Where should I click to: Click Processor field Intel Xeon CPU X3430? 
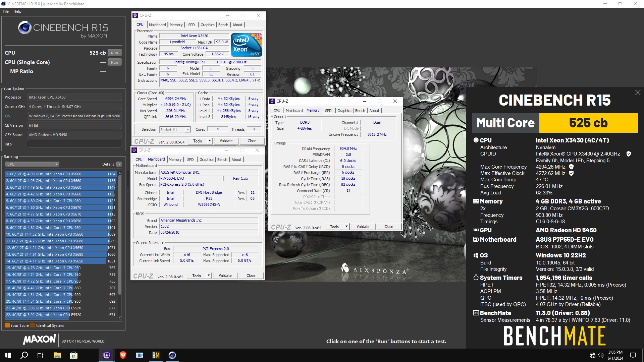tap(74, 97)
